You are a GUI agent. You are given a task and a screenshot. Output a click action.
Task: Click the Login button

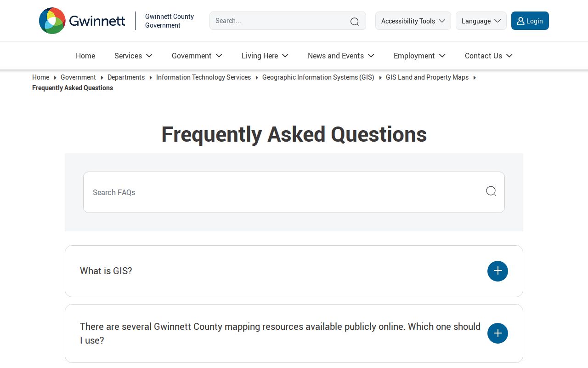(x=530, y=21)
